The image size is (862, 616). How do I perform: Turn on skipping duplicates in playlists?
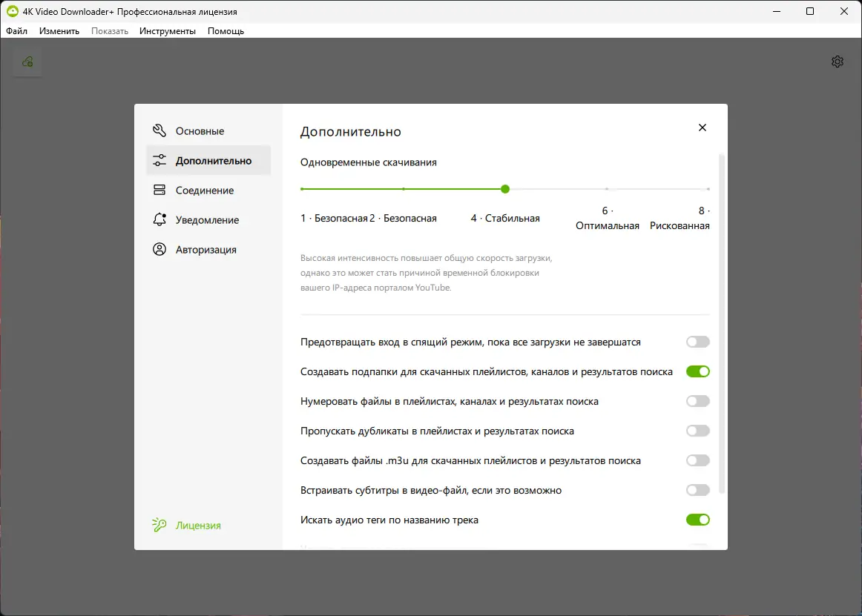[x=697, y=431]
